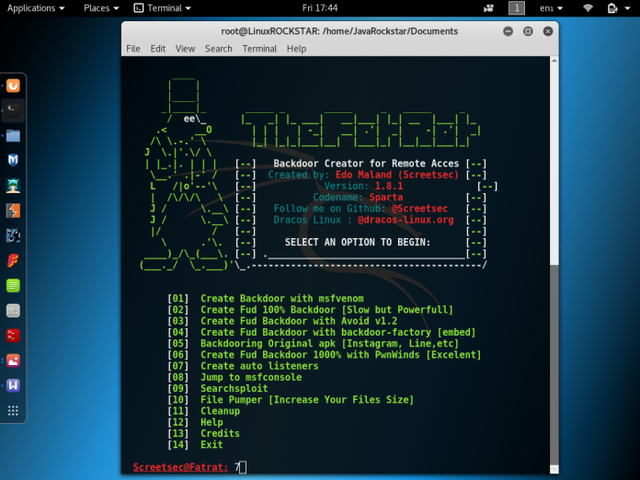
Task: Launch the Files folder from the dock
Action: click(13, 136)
